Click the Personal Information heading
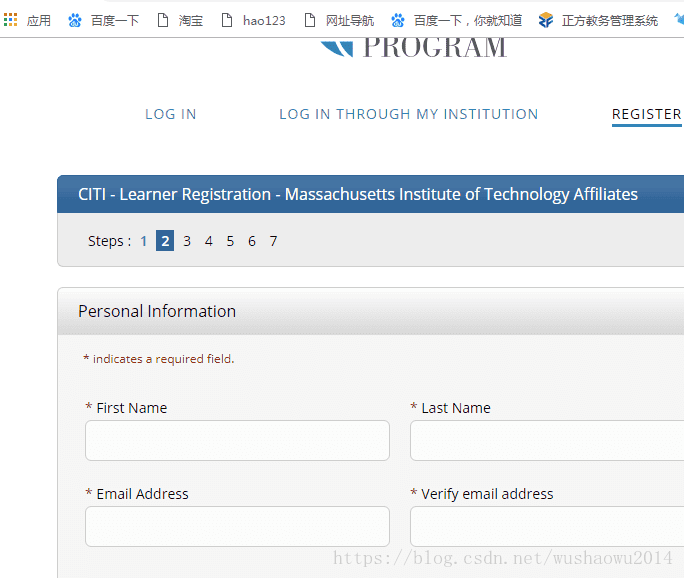Image resolution: width=684 pixels, height=578 pixels. click(157, 311)
